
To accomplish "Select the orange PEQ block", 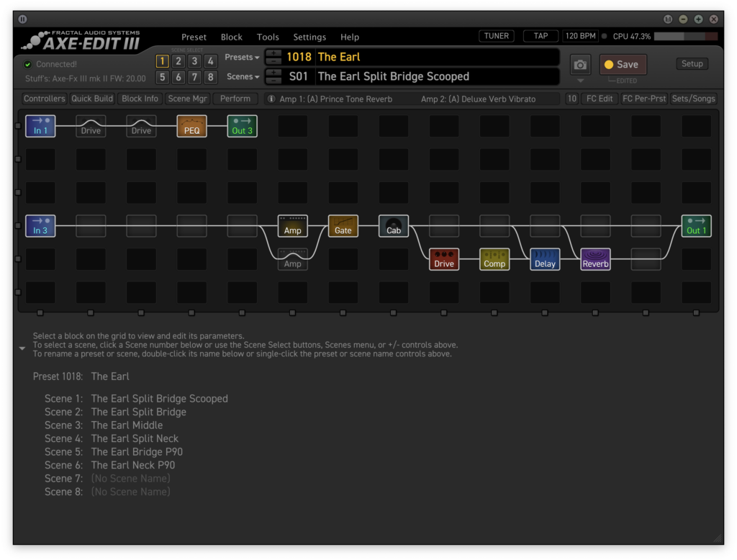I will pos(191,126).
